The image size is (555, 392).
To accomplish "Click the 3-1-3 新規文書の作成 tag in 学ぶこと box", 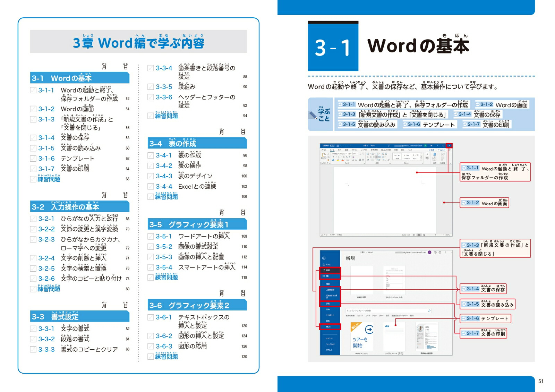I will tap(392, 114).
